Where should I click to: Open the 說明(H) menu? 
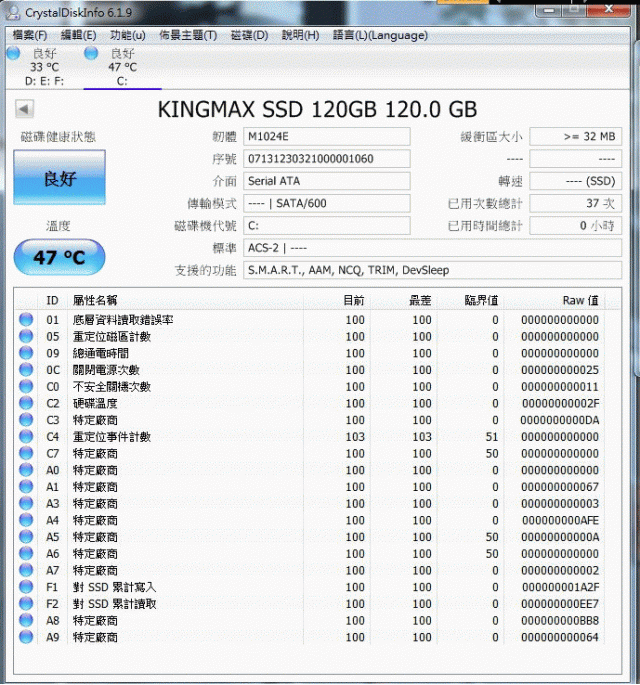click(x=301, y=35)
